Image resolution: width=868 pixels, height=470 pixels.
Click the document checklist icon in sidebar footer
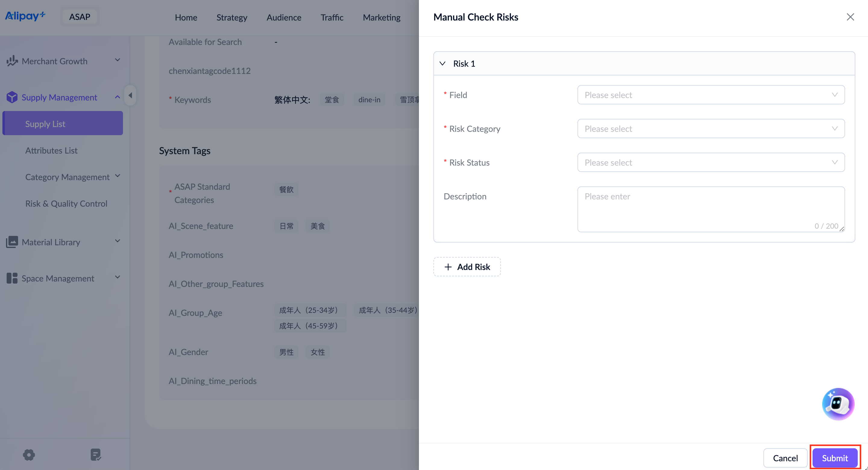point(96,455)
